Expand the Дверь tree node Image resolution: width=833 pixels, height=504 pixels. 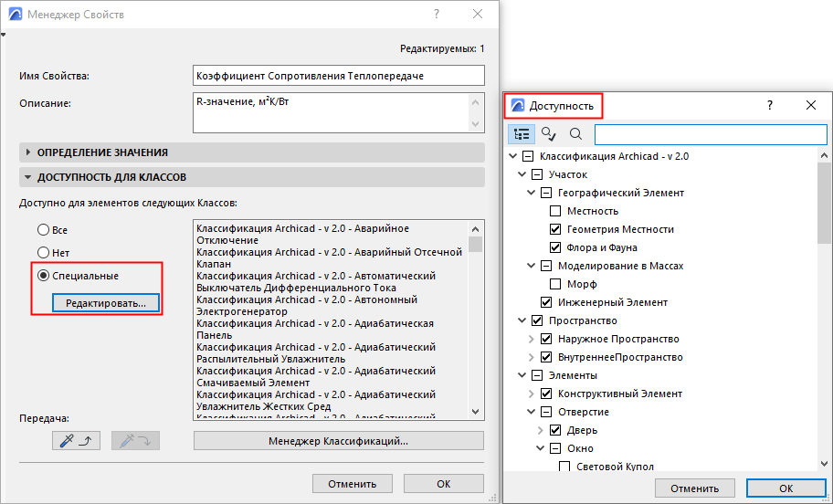(x=541, y=430)
